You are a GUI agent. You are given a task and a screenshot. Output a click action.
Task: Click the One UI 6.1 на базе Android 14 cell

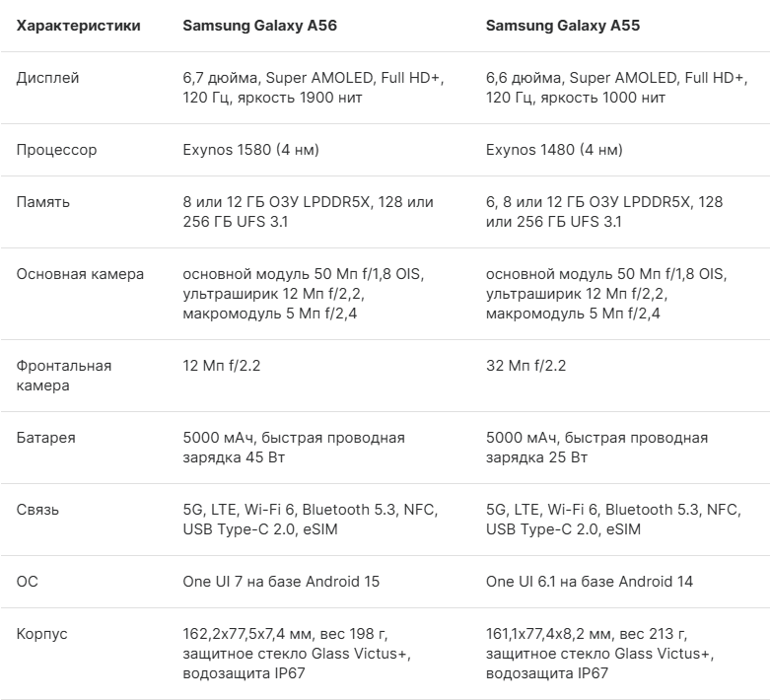[590, 582]
